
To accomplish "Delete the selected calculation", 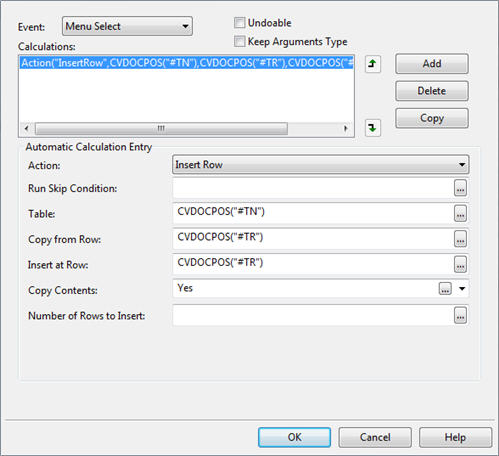I will tap(432, 91).
